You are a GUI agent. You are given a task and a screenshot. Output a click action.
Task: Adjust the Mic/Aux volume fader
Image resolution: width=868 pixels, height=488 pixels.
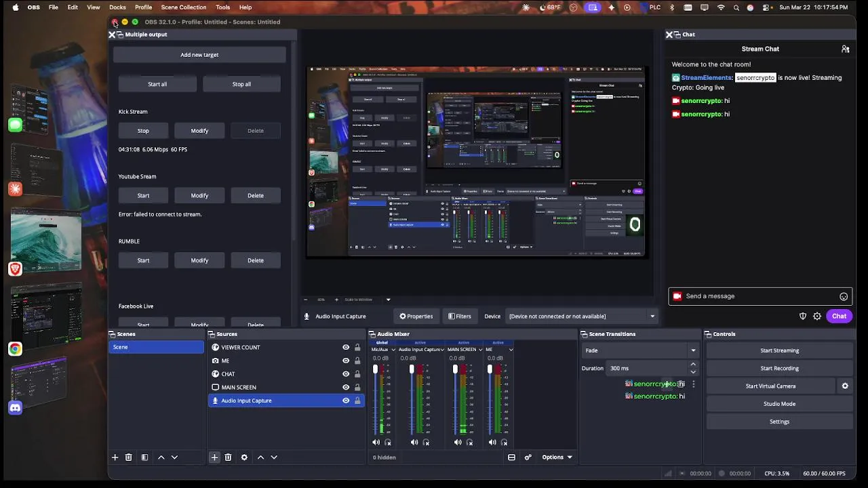375,369
